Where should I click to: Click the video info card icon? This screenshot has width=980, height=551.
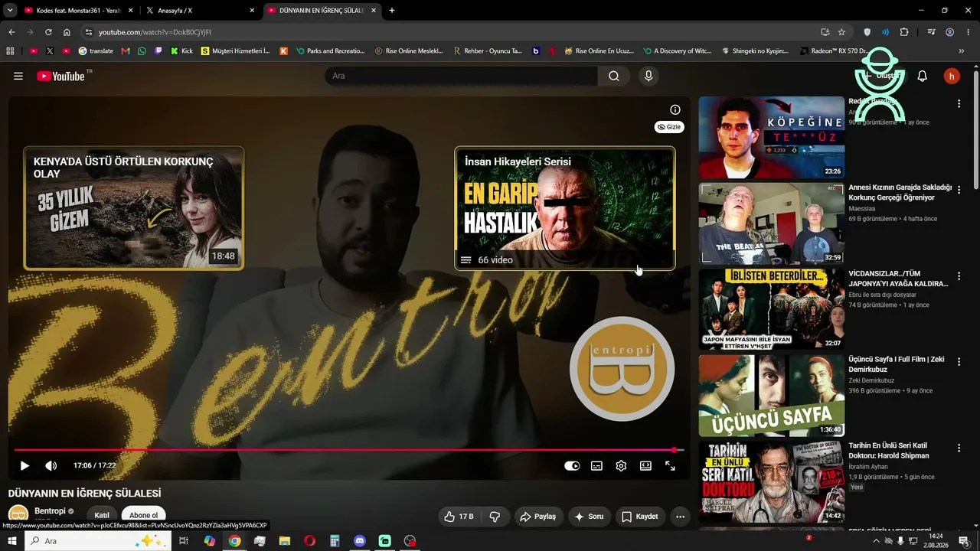point(675,109)
